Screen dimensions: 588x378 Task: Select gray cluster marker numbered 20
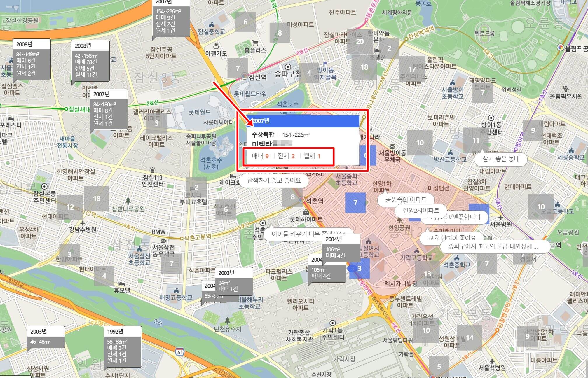click(360, 41)
